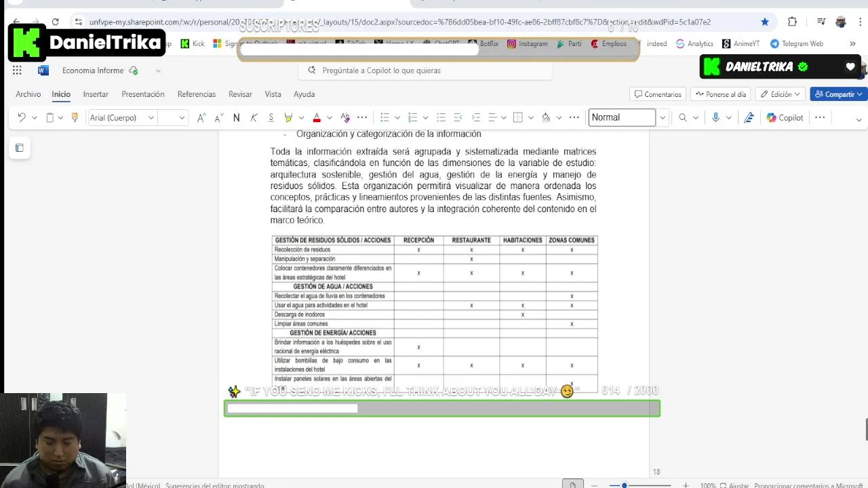Click the Economia Informe document title
The height and width of the screenshot is (488, 868).
(93, 70)
